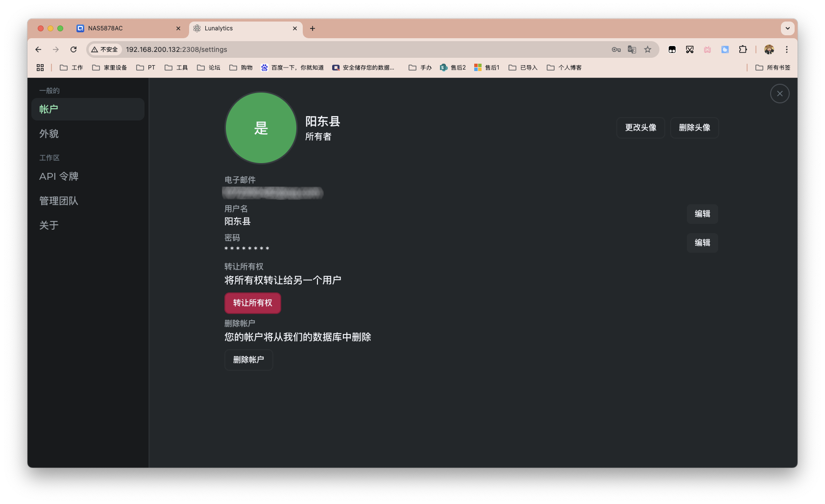Click the Google Translate icon in the address bar
Viewport: 825px width, 504px height.
(632, 49)
